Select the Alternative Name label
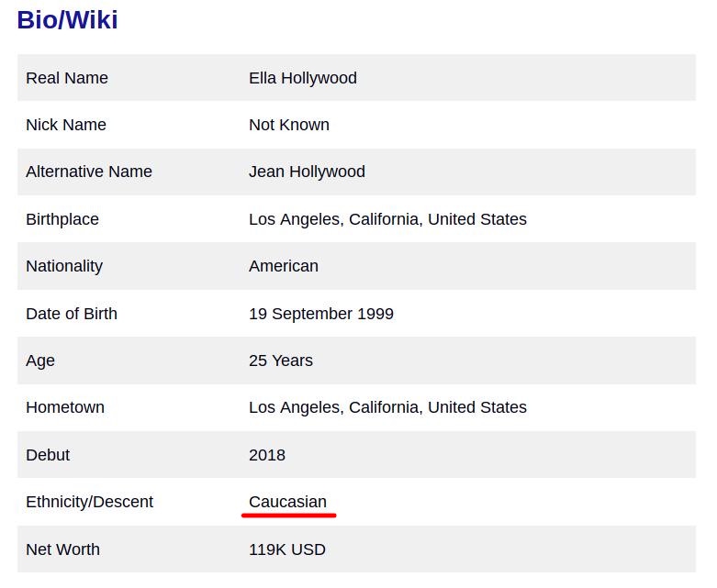The height and width of the screenshot is (588, 717). tap(89, 172)
